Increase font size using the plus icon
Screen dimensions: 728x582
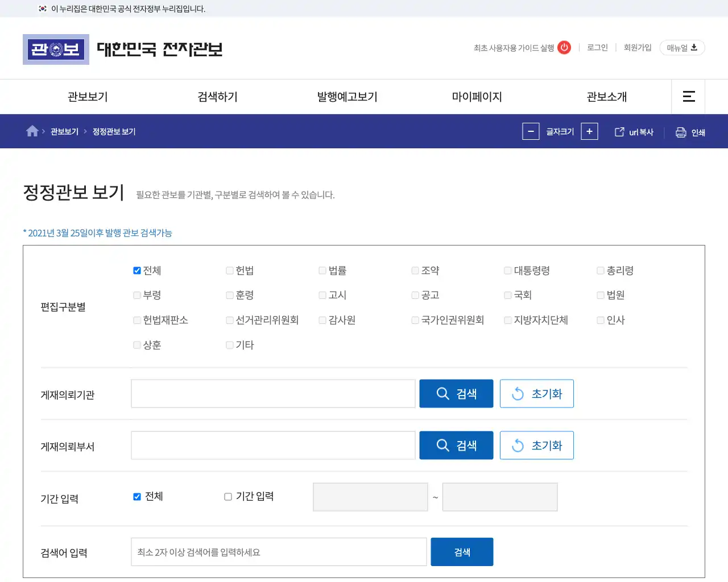pyautogui.click(x=589, y=131)
